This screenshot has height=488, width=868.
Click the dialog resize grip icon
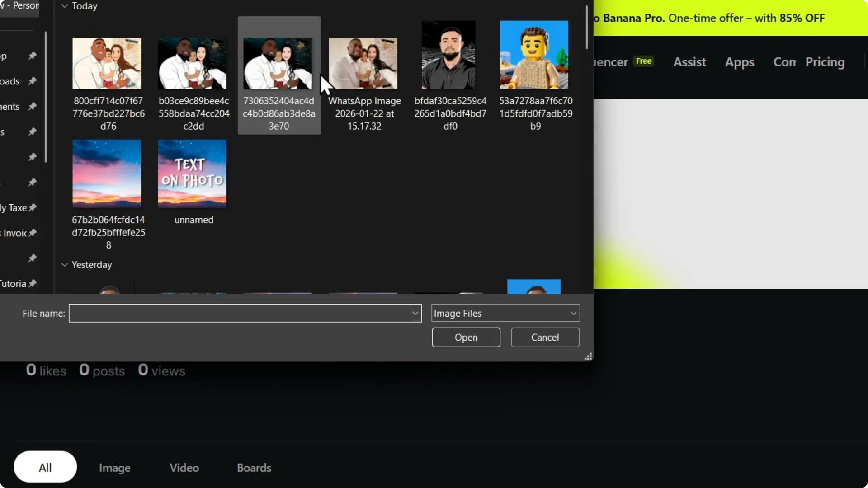588,357
